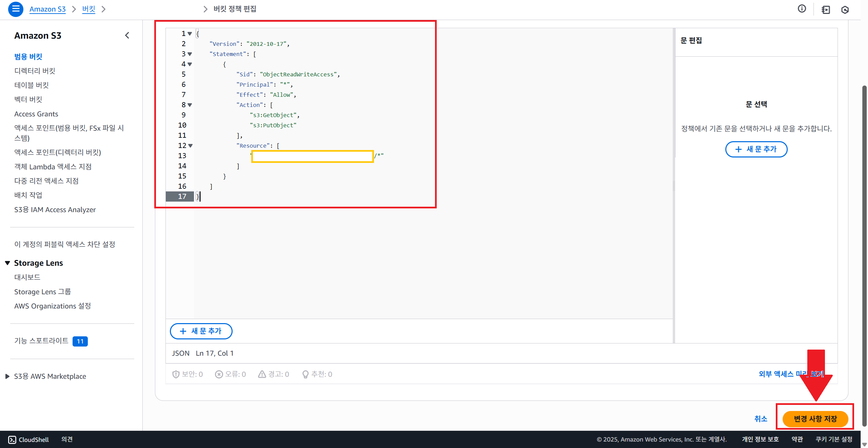Screen dimensions: 868x448
Task: Open 액세스 포인트(디렉터리 버킷)
Action: pyautogui.click(x=58, y=152)
